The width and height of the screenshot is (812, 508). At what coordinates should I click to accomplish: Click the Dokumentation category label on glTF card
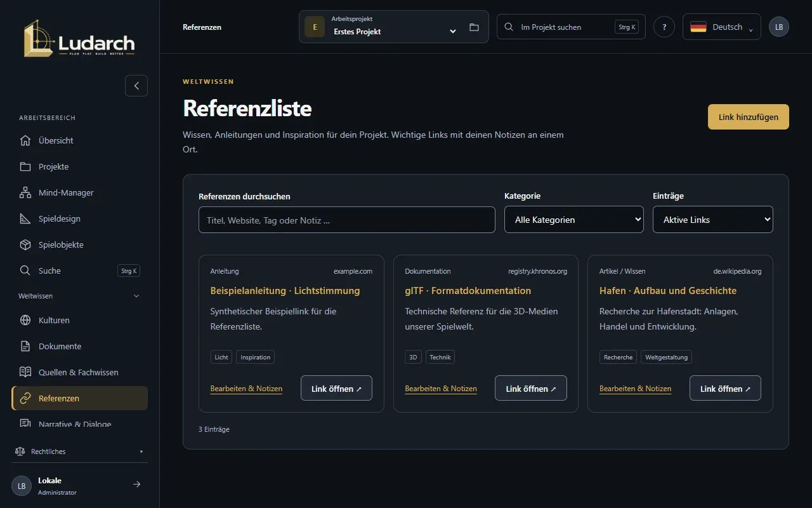pyautogui.click(x=428, y=271)
